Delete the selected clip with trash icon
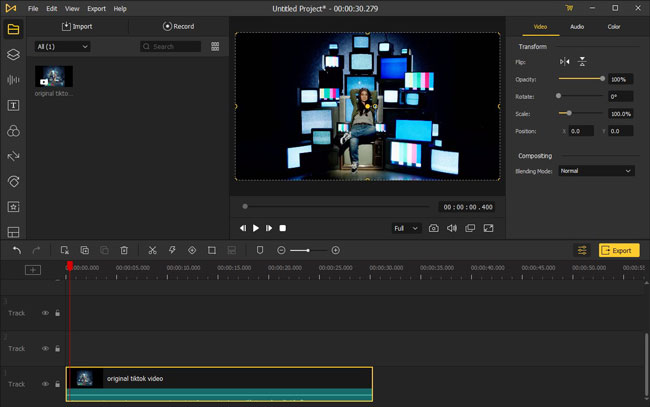 point(124,250)
